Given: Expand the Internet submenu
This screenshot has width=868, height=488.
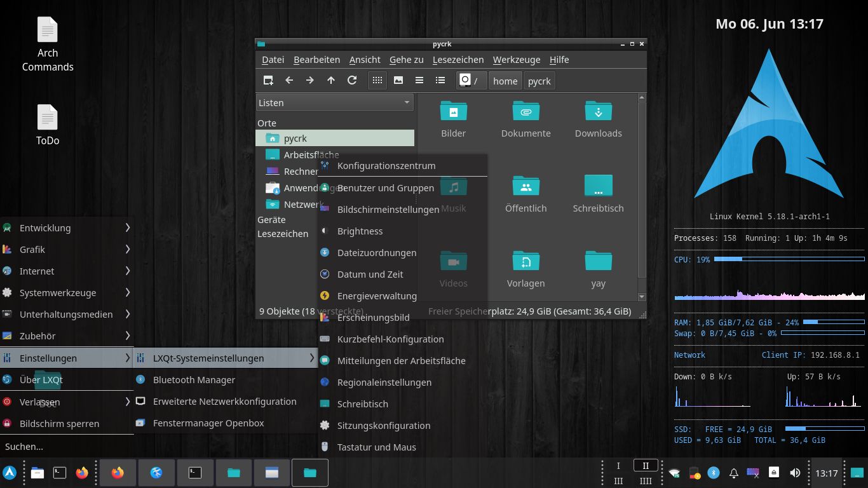Looking at the screenshot, I should (x=67, y=271).
